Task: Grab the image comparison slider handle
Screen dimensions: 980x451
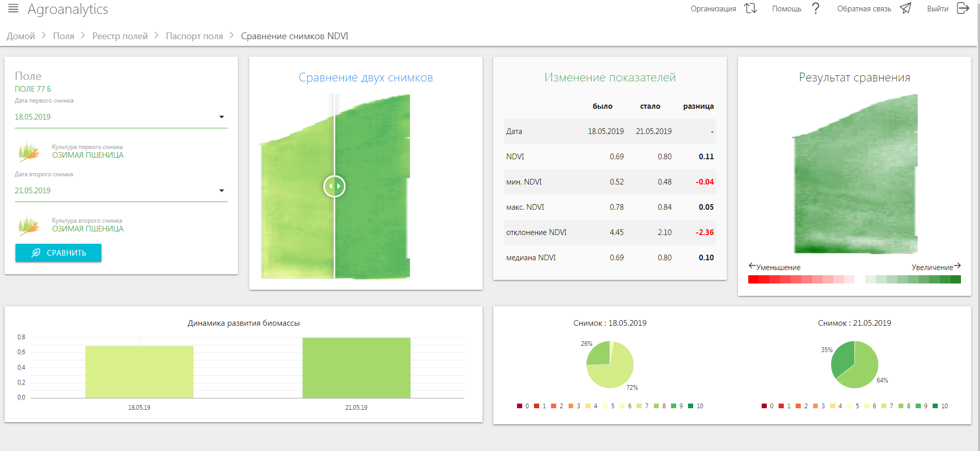Action: [x=334, y=186]
